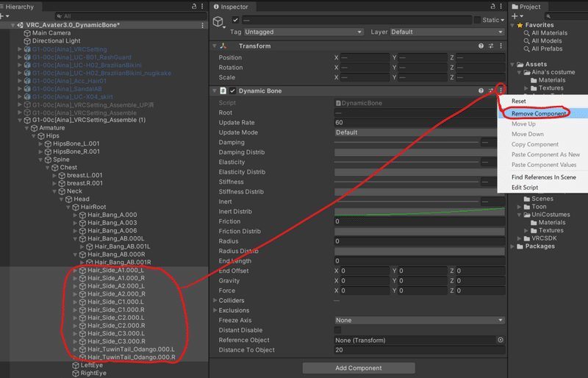Image resolution: width=588 pixels, height=378 pixels.
Task: Open the Tag dropdown showing Untagged
Action: tap(304, 32)
